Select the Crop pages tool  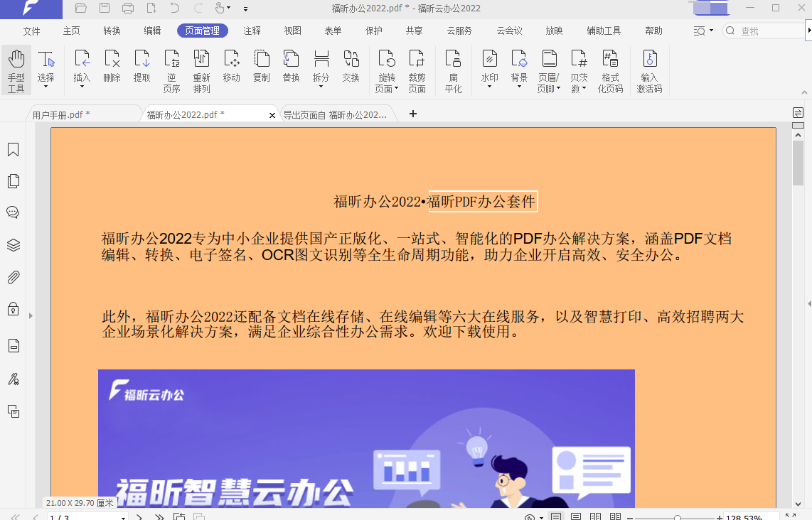pos(417,67)
